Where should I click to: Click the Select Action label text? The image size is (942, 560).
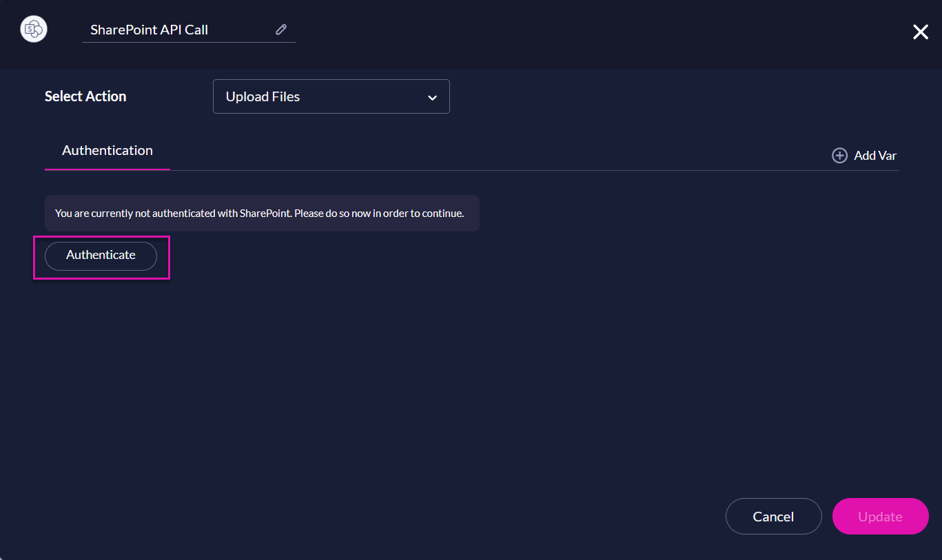85,96
